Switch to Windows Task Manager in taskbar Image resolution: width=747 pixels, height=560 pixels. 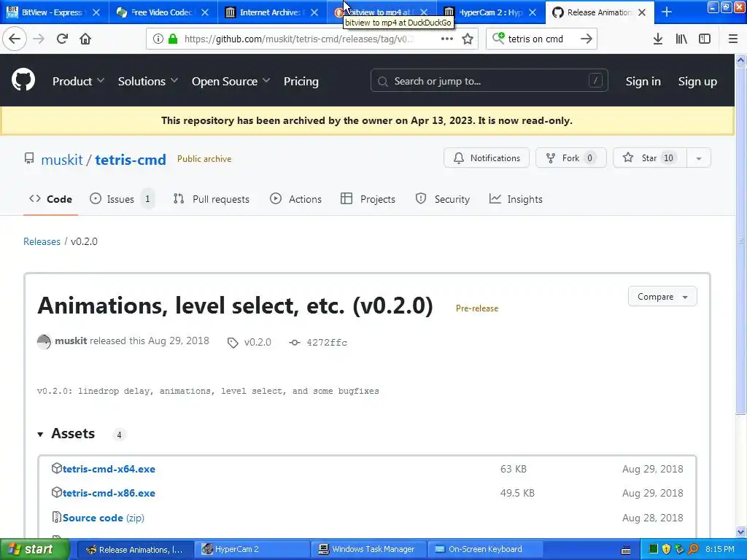[367, 550]
